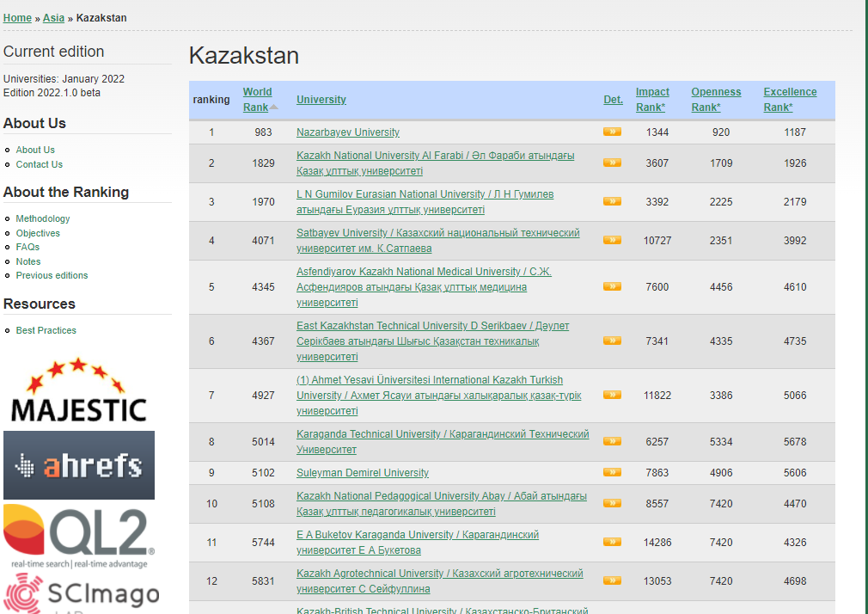Sort by Impact Rank header
The width and height of the screenshot is (868, 614).
[x=652, y=100]
